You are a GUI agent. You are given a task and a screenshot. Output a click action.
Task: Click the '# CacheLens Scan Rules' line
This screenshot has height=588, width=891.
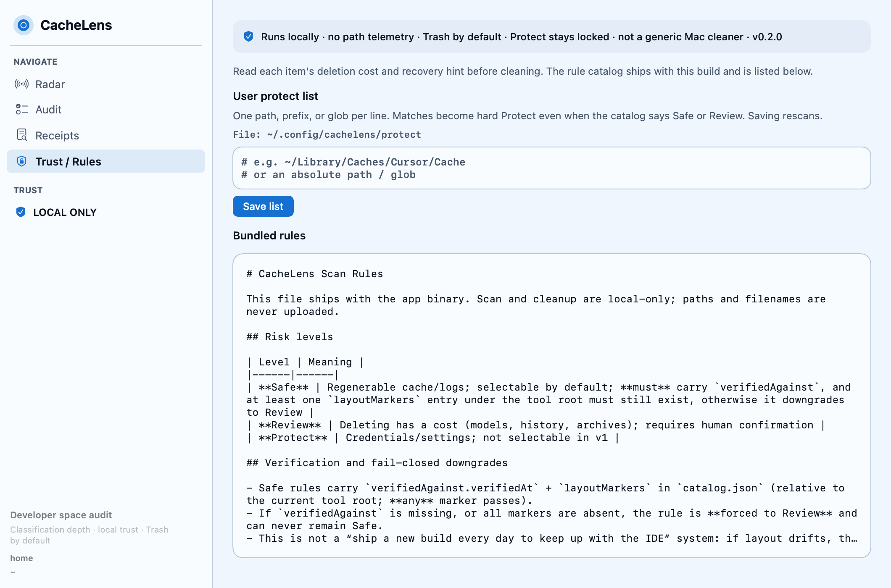point(315,274)
